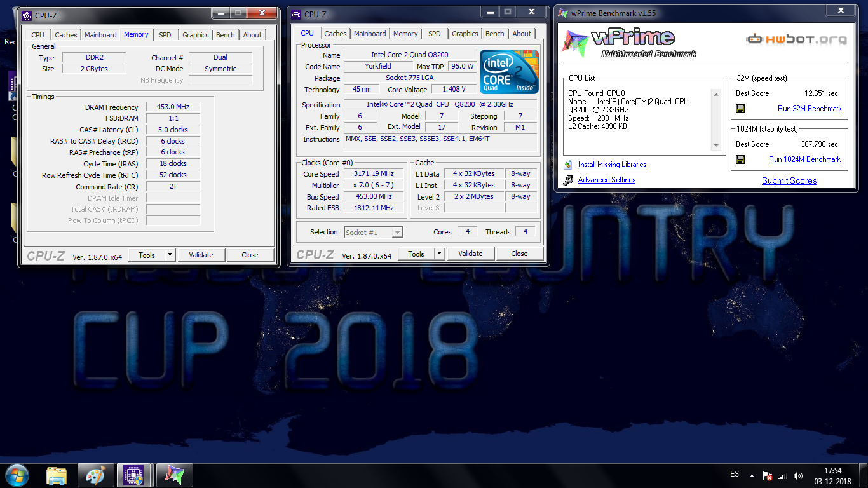Click the network signal tray icon
868x488 pixels.
tap(783, 475)
